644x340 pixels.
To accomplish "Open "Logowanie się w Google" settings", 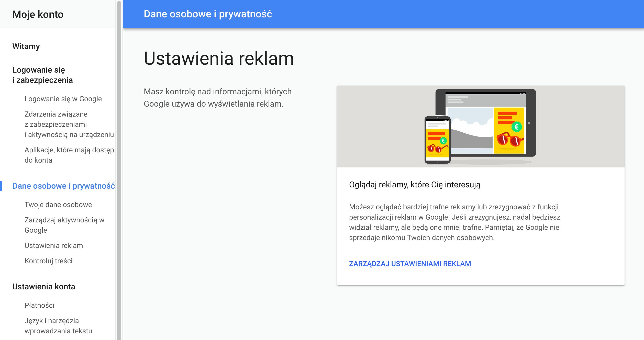I will click(63, 99).
